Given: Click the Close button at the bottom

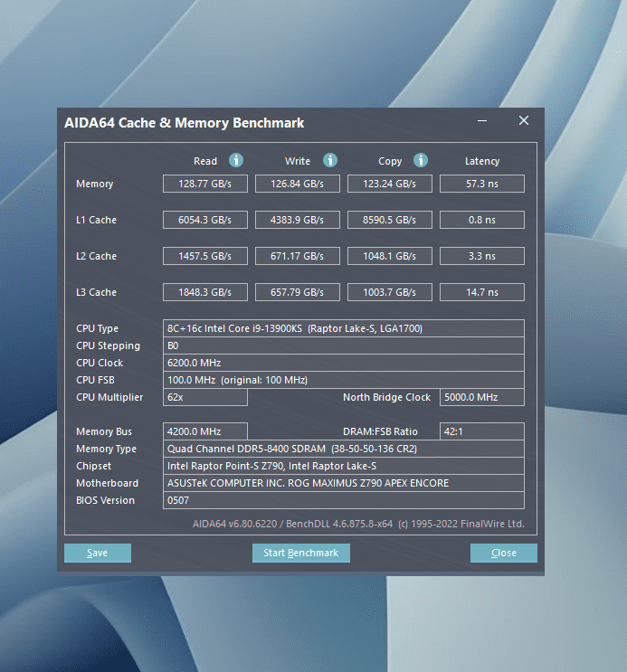Looking at the screenshot, I should [x=503, y=553].
